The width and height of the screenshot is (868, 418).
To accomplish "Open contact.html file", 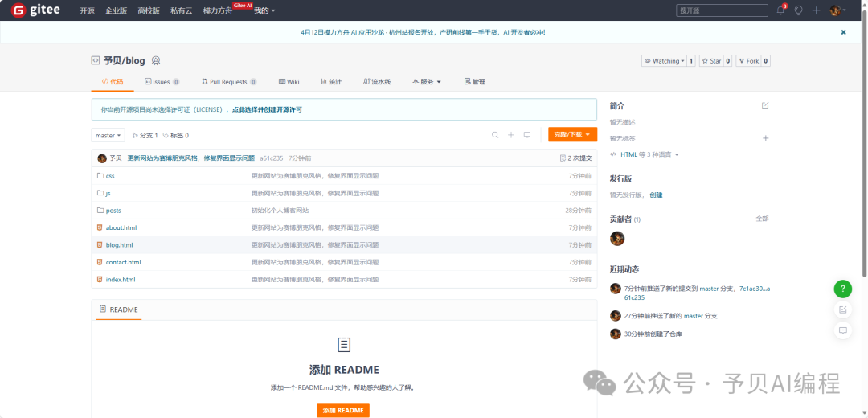I will pyautogui.click(x=123, y=262).
